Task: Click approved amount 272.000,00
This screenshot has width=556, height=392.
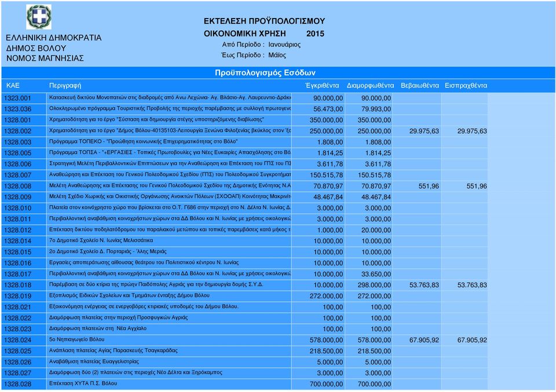Action: click(x=326, y=296)
